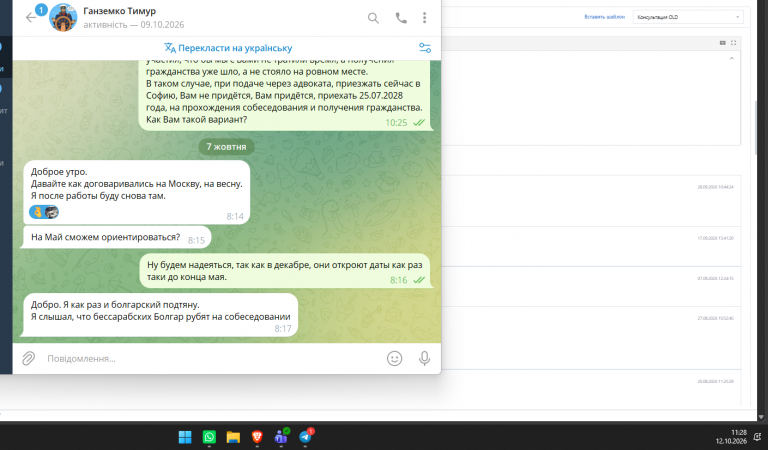Select message 'На Май сможем ориентироваться?'
The image size is (768, 450).
coord(117,237)
